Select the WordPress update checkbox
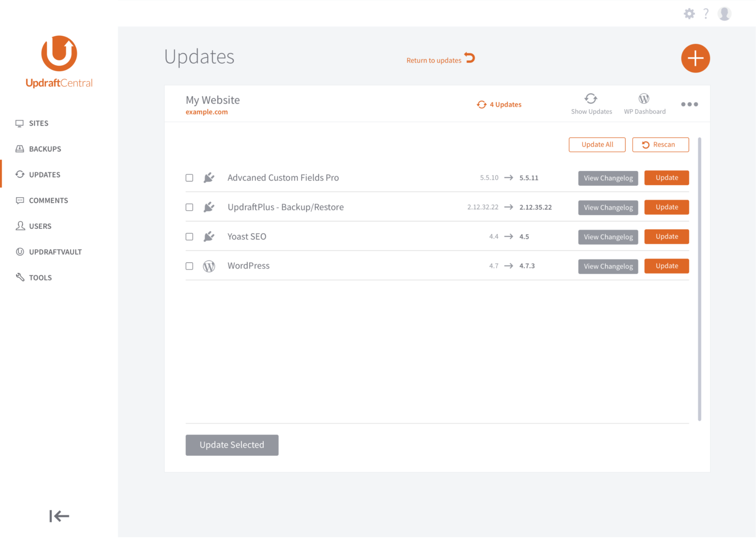The width and height of the screenshot is (756, 538). (x=189, y=266)
